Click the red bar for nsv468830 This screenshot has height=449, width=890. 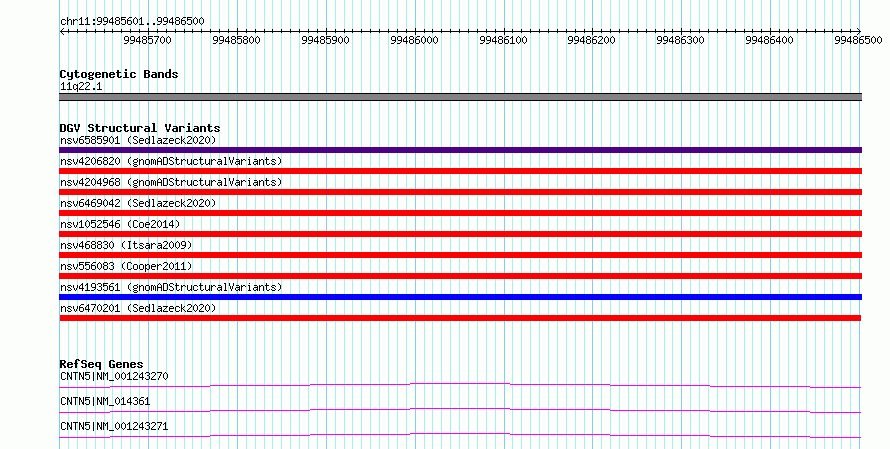(460, 255)
